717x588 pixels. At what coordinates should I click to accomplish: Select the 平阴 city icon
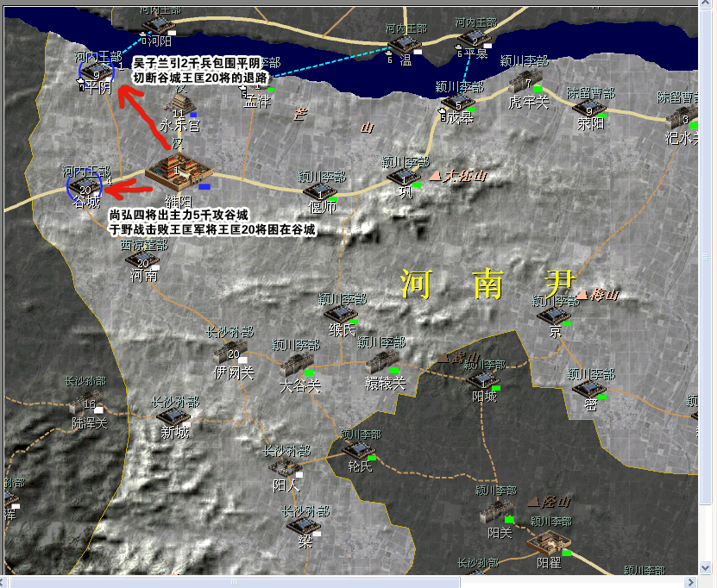[97, 72]
